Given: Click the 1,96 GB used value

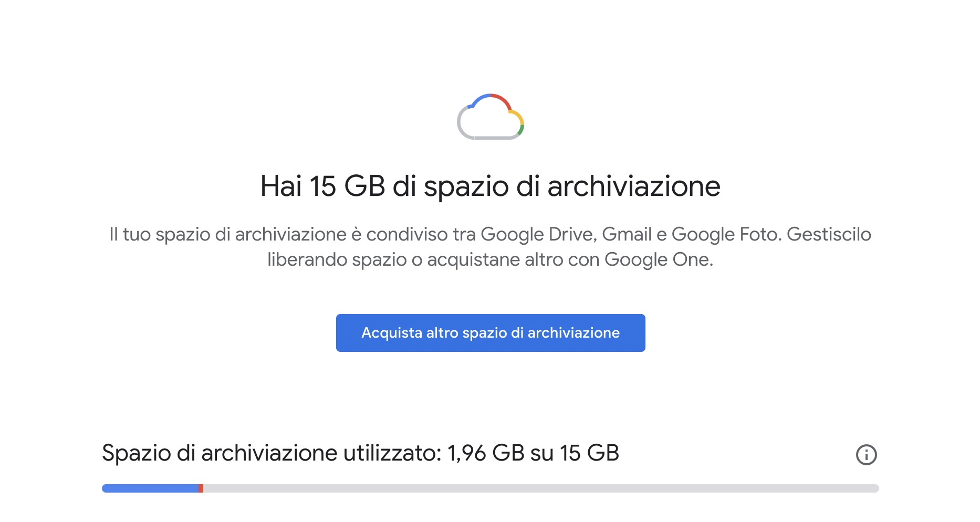Looking at the screenshot, I should click(486, 453).
